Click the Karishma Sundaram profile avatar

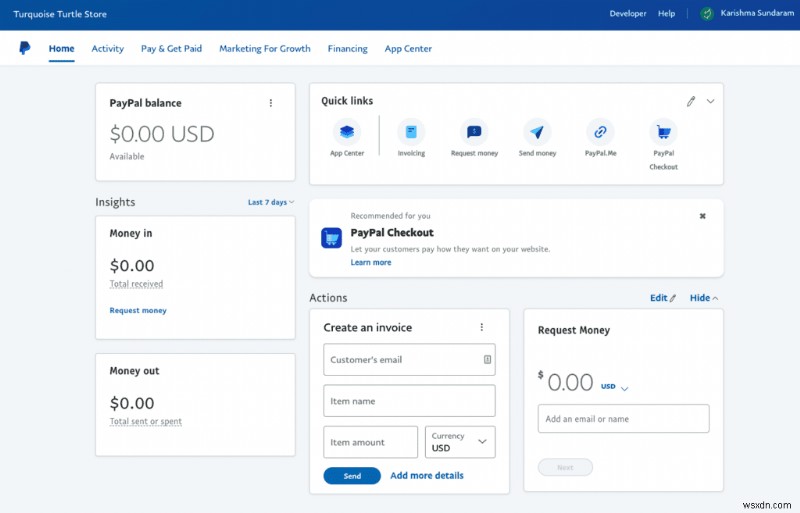pyautogui.click(x=707, y=14)
